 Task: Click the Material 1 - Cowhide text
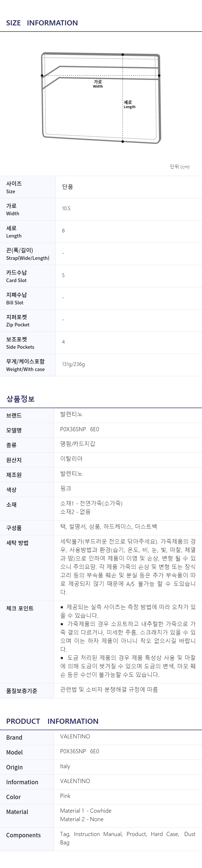tap(86, 811)
